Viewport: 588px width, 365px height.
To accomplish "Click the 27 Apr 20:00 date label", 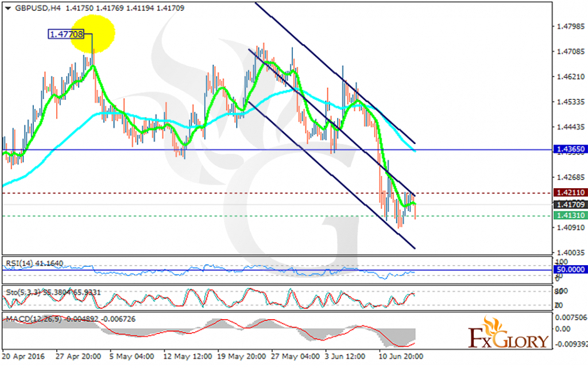I will click(x=78, y=356).
